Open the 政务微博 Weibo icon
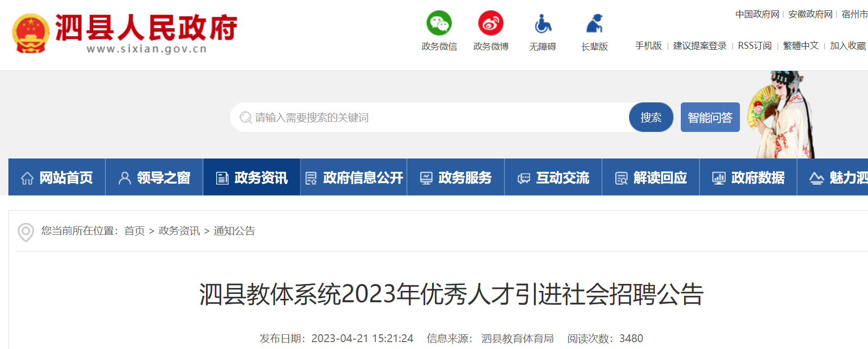Screen dimensions: 868x349 coord(491,23)
